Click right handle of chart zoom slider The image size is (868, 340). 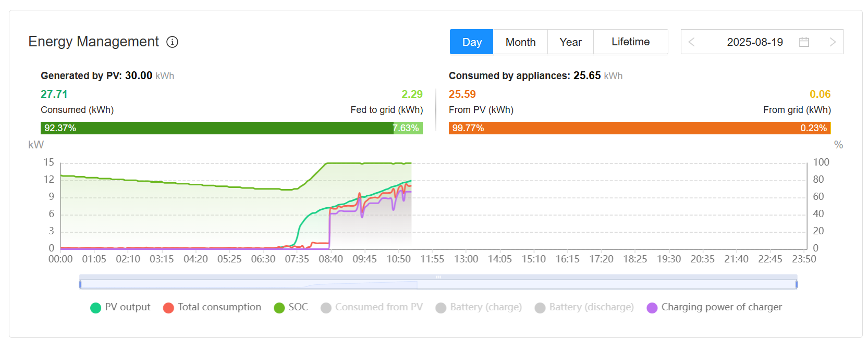(x=797, y=284)
